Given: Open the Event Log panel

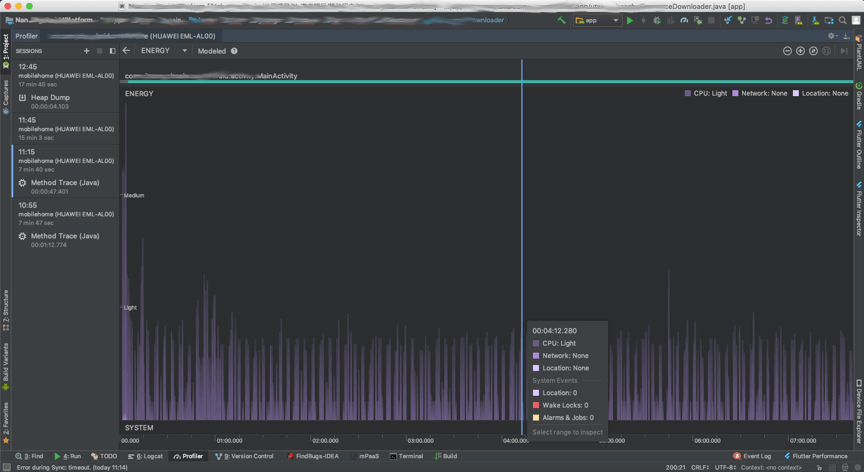Looking at the screenshot, I should tap(752, 456).
